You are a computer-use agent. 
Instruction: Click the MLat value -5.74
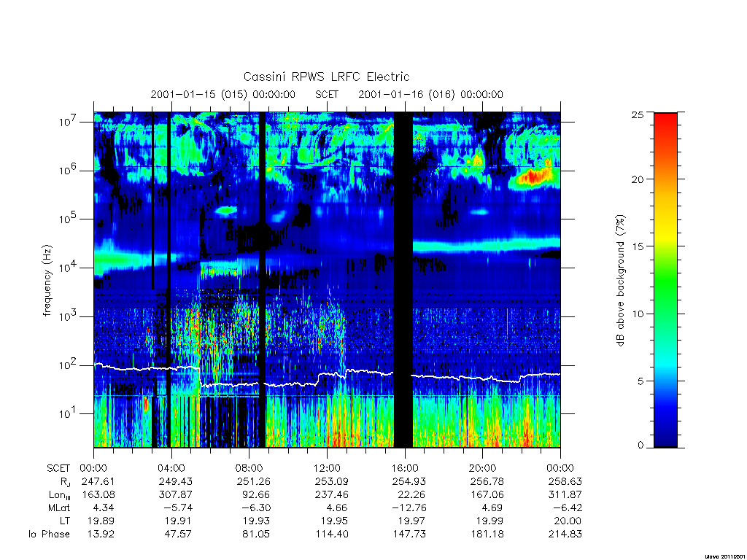point(179,507)
